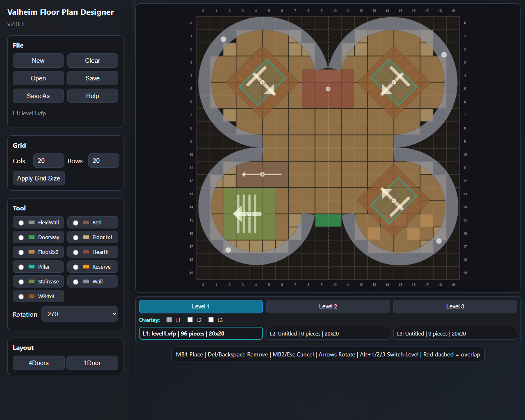The height and width of the screenshot is (420, 525).
Task: Apply the 1Door layout
Action: tap(92, 363)
